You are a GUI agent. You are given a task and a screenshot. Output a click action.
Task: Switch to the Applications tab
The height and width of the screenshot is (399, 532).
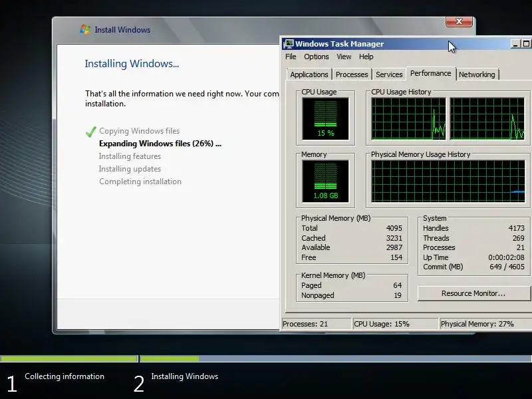click(x=309, y=74)
